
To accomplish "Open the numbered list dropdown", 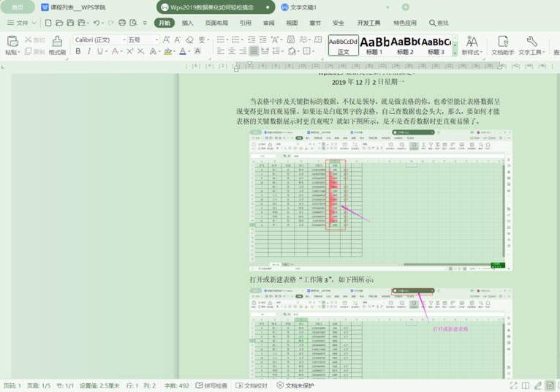I will [242, 40].
